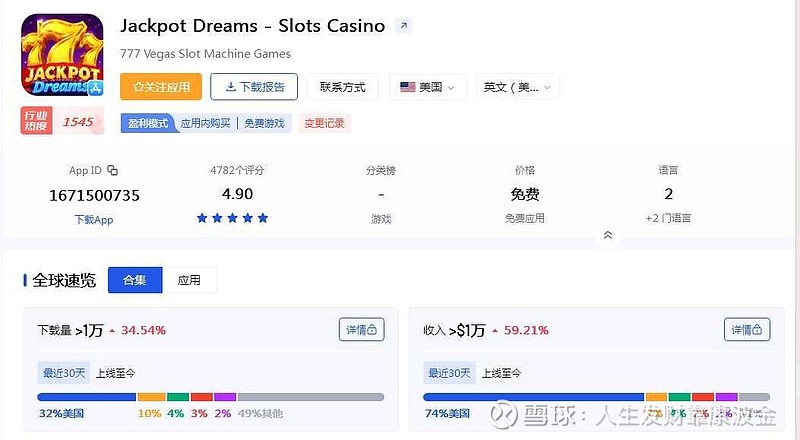Open 详情 details for revenue card
The width and height of the screenshot is (800, 440).
tap(747, 329)
